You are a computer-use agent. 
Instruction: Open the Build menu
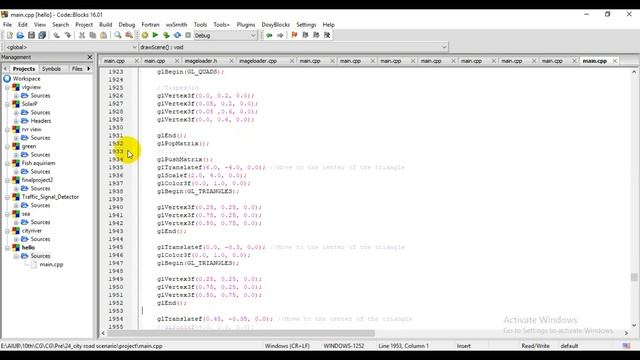point(105,25)
